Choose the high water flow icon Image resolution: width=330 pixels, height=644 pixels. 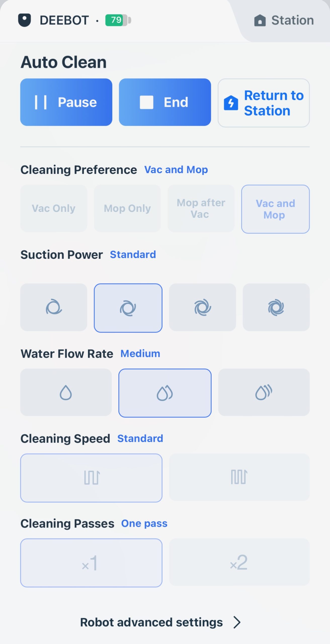point(264,392)
